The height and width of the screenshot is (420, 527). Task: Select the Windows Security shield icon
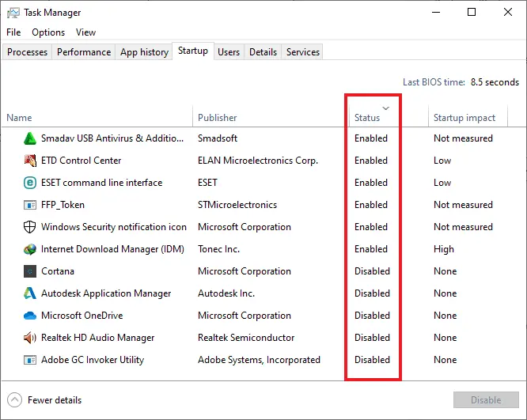pos(30,227)
